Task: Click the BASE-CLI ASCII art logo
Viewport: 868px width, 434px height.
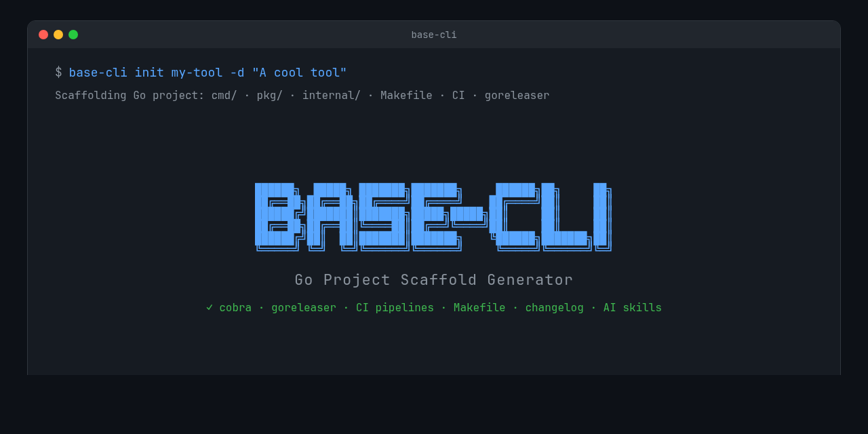Action: [433, 218]
